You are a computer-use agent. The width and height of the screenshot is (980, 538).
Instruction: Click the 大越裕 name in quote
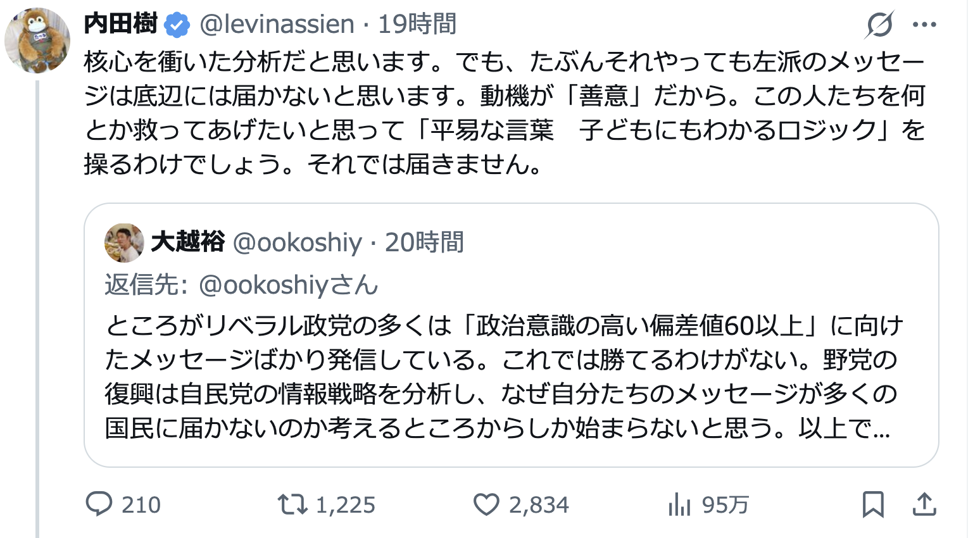(x=188, y=242)
